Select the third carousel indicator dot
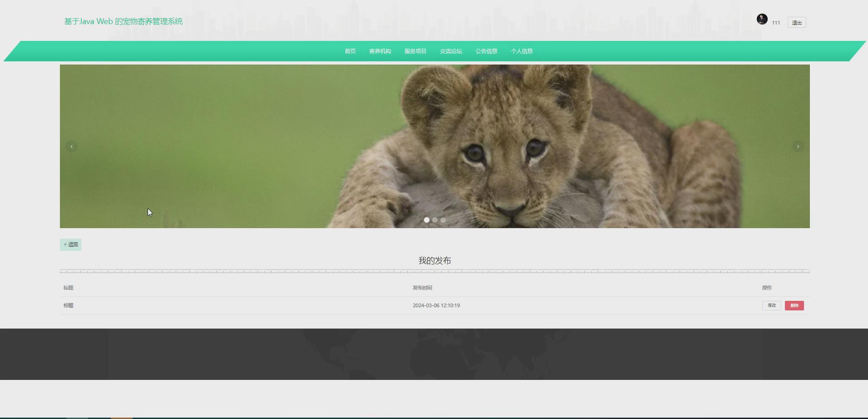Screen dimensions: 868x419 click(x=443, y=220)
